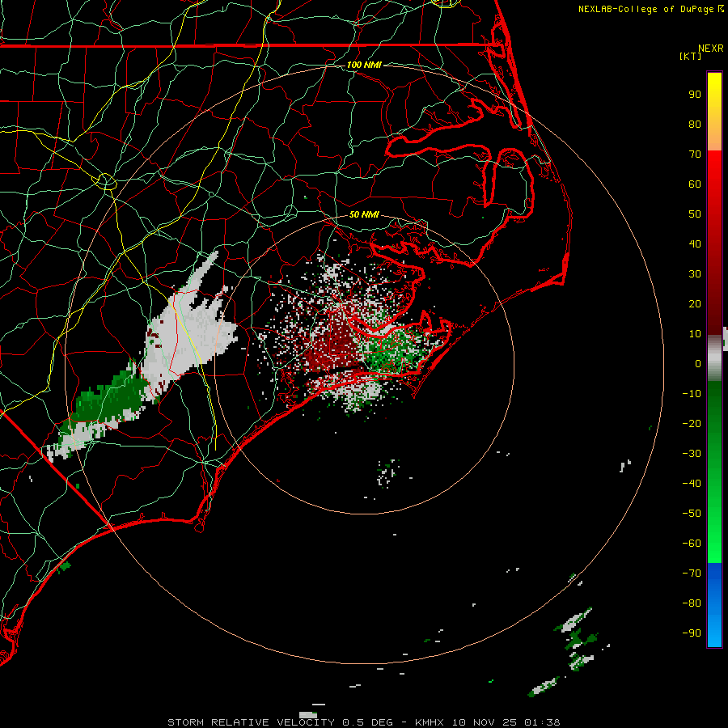Click the [KT] units label

[x=690, y=56]
